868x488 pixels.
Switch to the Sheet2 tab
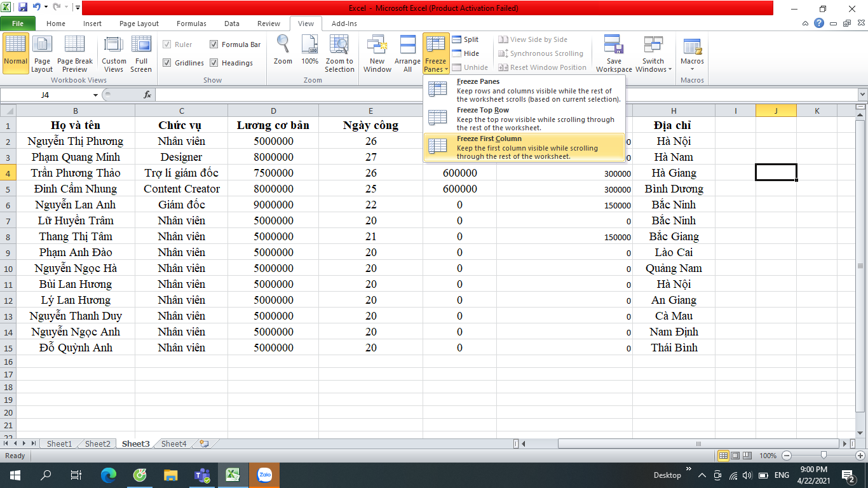click(97, 444)
